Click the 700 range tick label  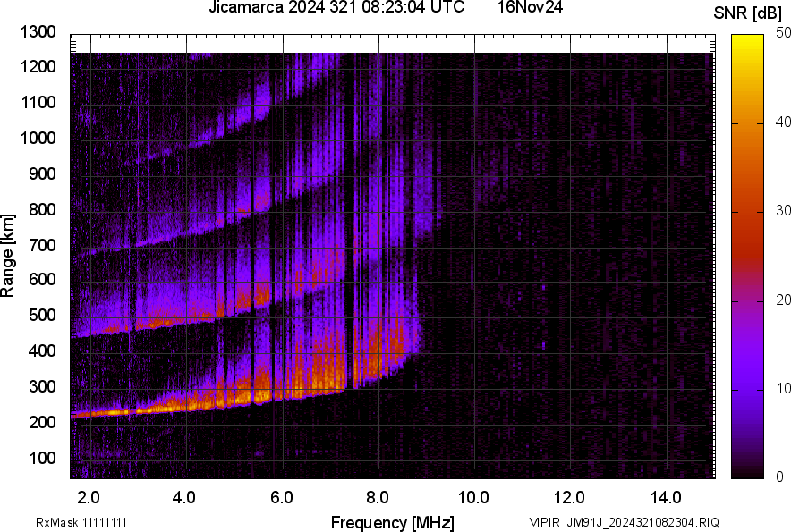[x=42, y=245]
